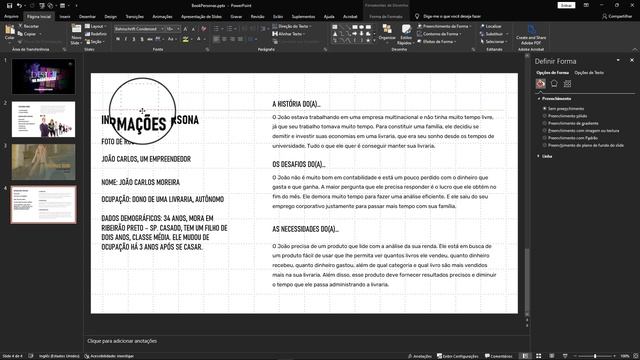Align text left in the Parágrafo group
The image size is (640, 360).
point(216,39)
